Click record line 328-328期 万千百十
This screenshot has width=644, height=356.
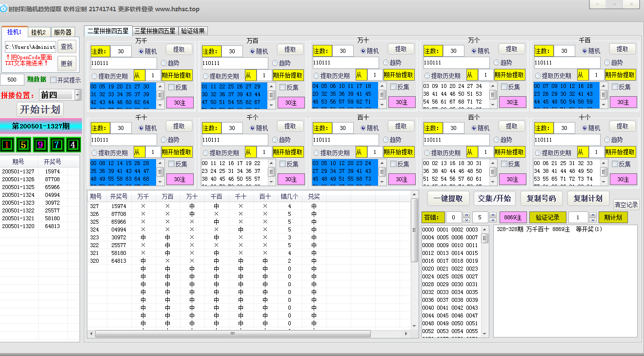click(x=549, y=229)
